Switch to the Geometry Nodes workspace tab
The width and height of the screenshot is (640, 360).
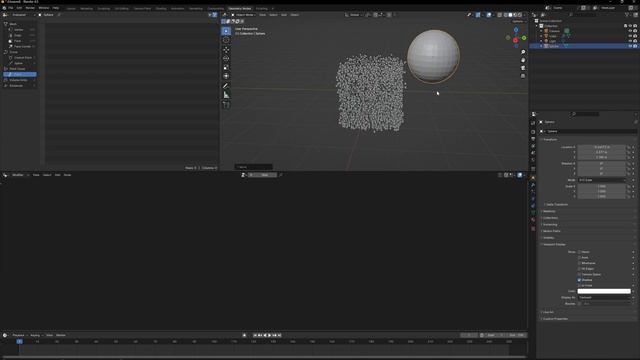[240, 8]
